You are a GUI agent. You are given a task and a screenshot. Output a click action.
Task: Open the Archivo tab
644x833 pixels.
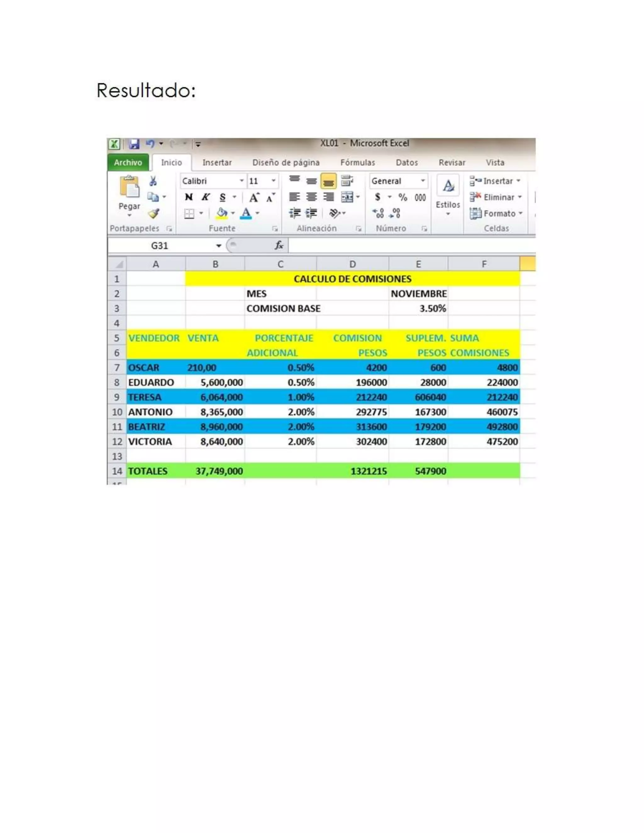pyautogui.click(x=128, y=163)
